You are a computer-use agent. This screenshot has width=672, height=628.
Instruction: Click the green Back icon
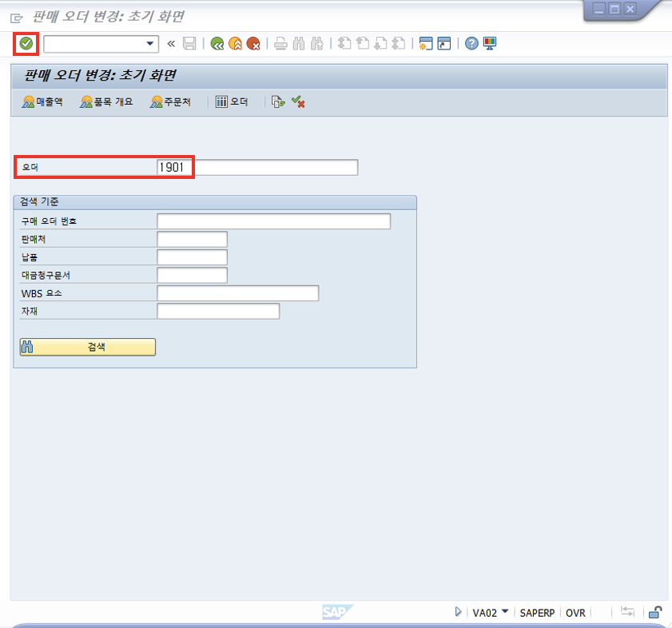point(217,43)
